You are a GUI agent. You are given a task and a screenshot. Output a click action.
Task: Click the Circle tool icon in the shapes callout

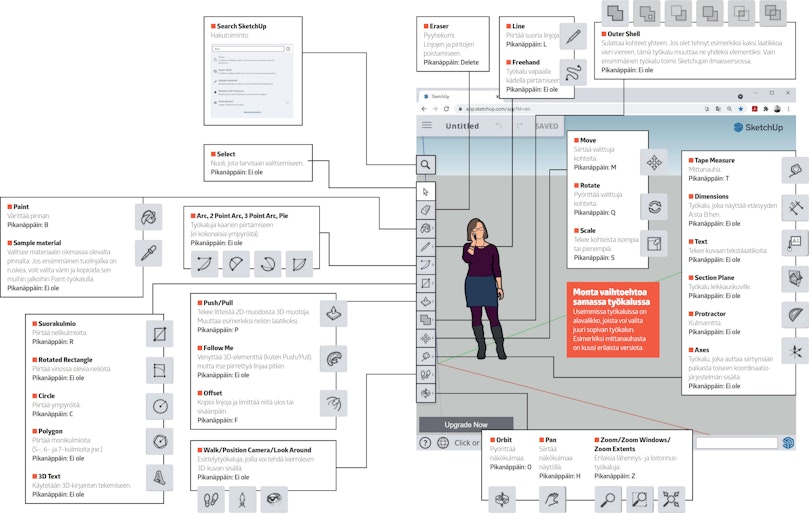[159, 406]
